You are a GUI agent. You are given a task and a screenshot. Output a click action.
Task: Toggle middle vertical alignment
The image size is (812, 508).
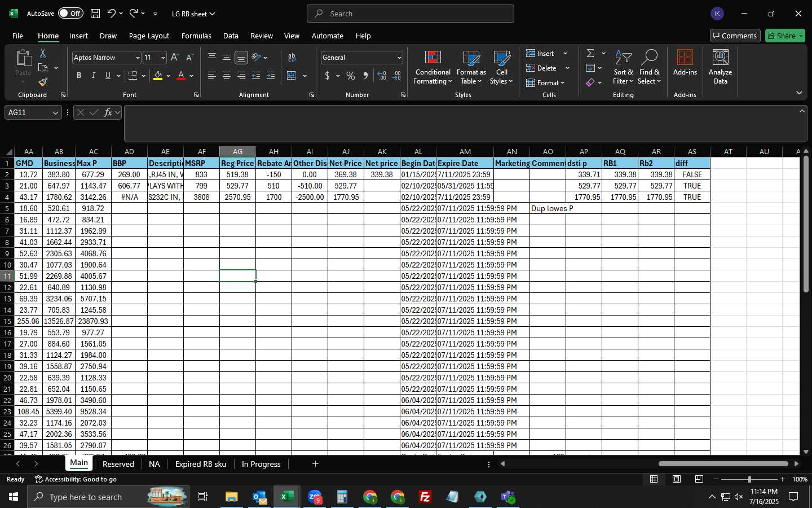click(227, 58)
